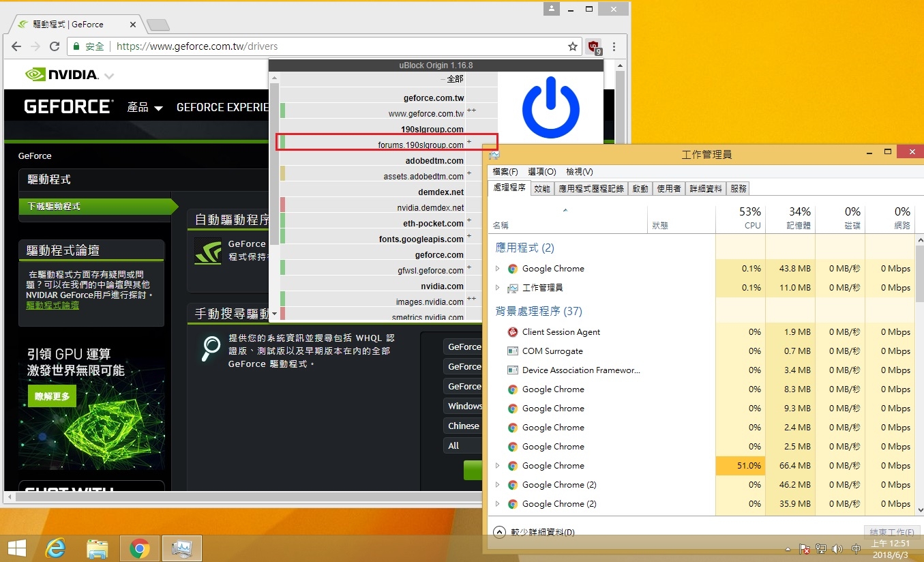Expand the Google Chrome process at 51.0% CPU
Screen dimensions: 924x562
[498, 466]
